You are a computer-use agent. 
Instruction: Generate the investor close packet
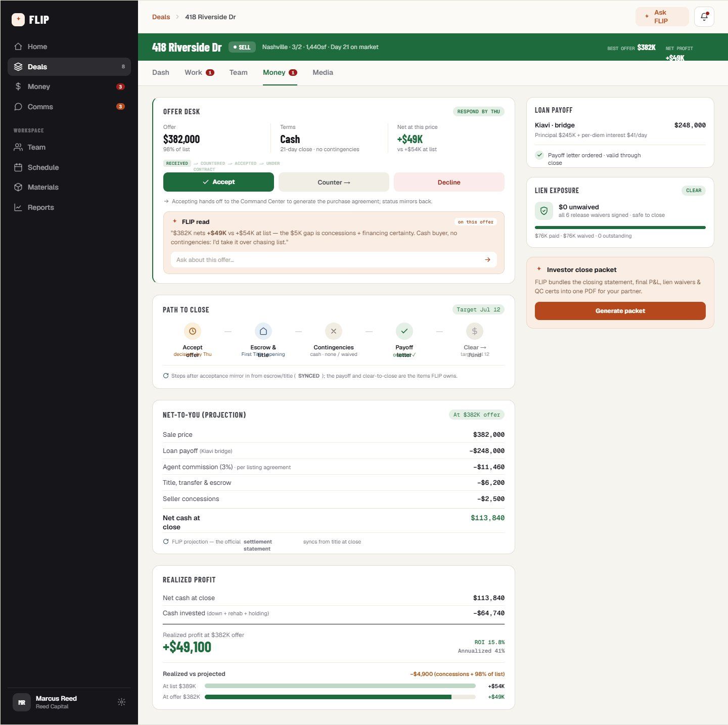point(620,311)
